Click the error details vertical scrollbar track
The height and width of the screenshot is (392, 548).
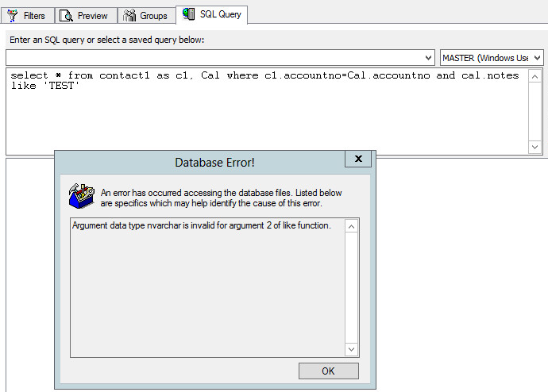pos(352,287)
